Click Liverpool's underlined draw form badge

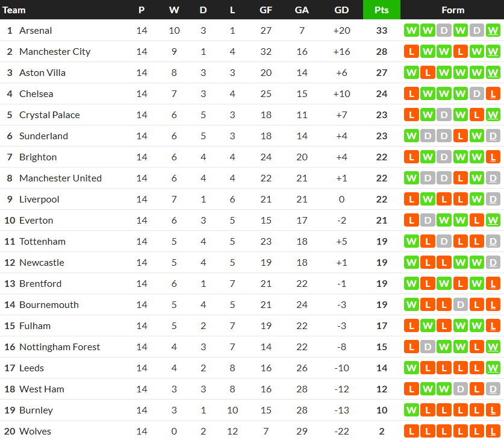point(493,199)
